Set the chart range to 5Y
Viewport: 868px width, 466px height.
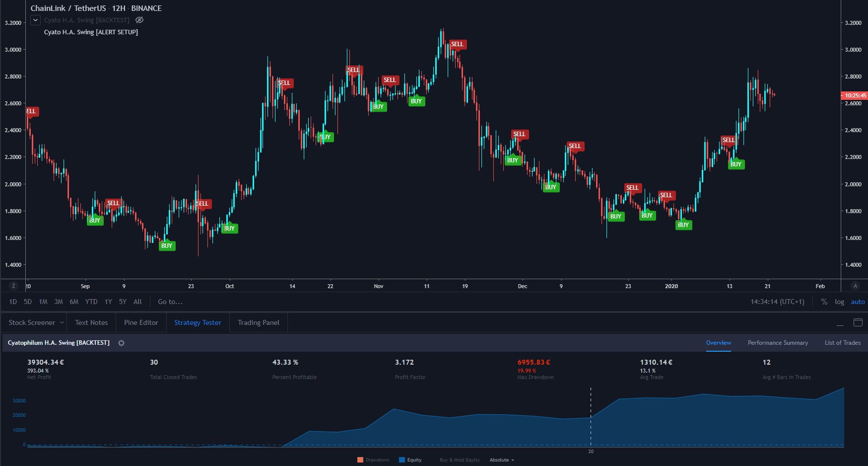[123, 302]
